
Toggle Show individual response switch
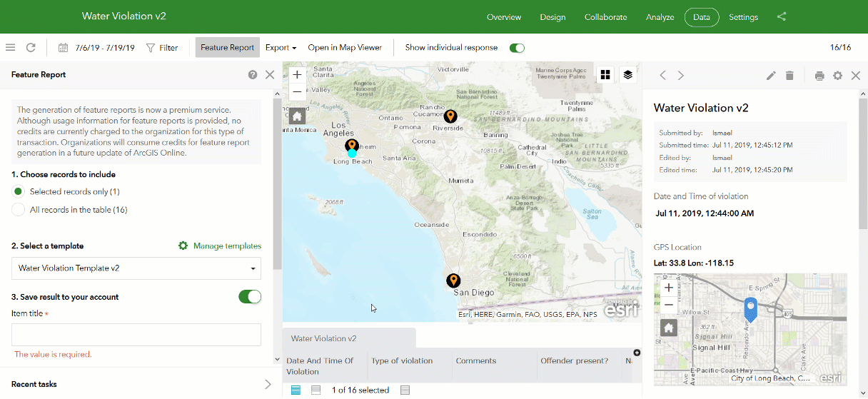click(517, 48)
